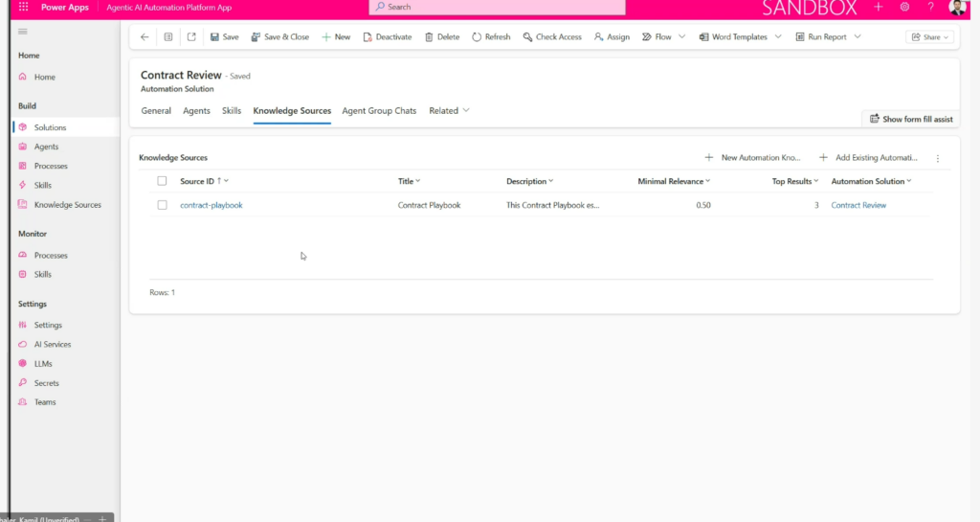Expand the Related tab dropdown

coord(449,111)
